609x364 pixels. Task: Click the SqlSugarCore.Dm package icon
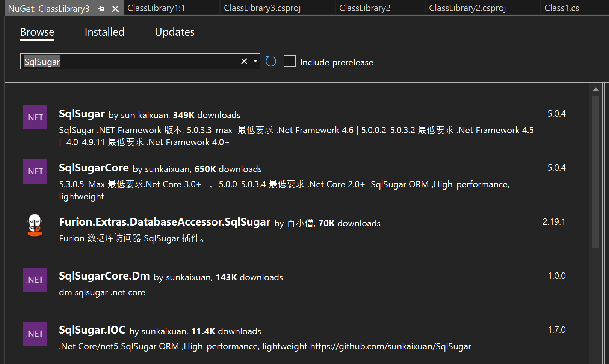pos(35,280)
